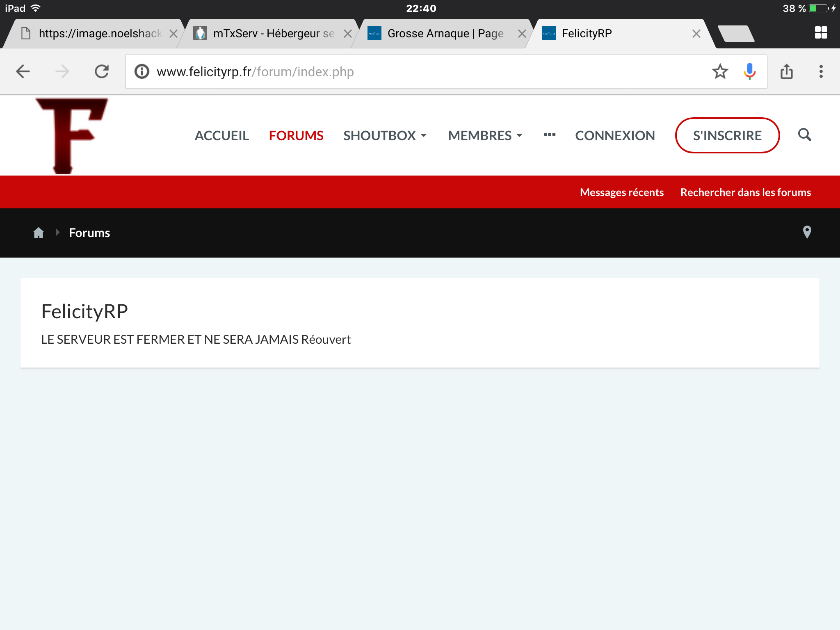840x630 pixels.
Task: Close the image.noelshack tab
Action: click(173, 34)
